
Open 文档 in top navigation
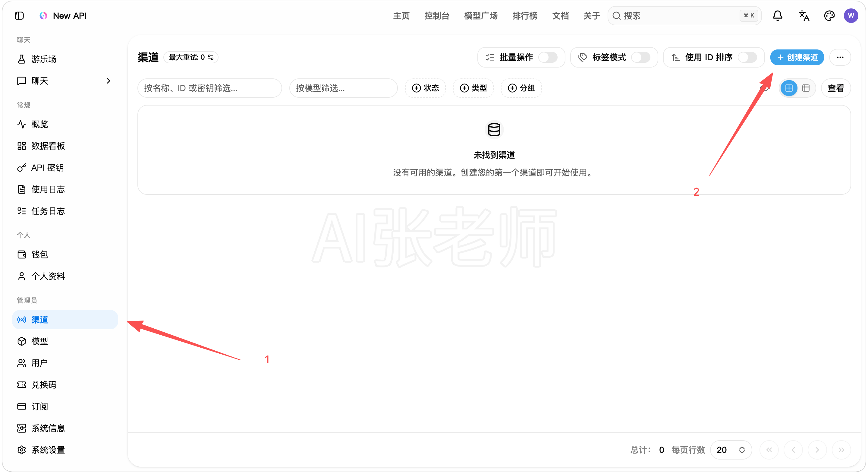(x=560, y=16)
